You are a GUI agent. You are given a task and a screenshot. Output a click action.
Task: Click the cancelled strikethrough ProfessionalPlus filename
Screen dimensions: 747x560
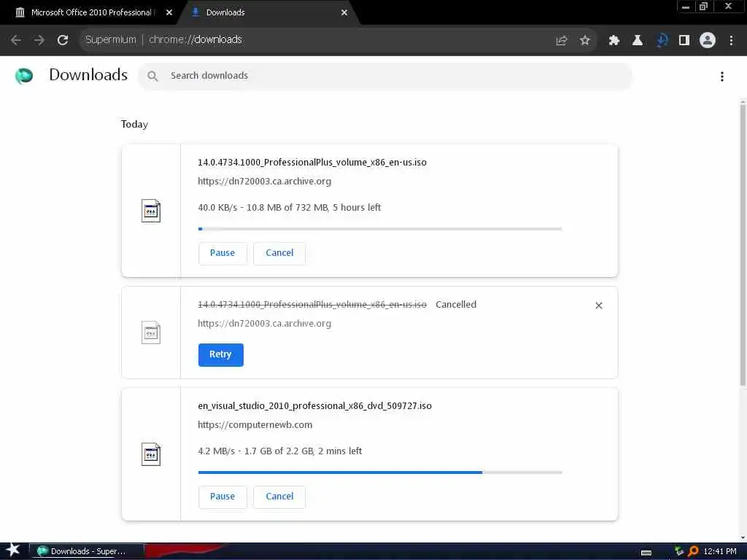[x=312, y=305]
